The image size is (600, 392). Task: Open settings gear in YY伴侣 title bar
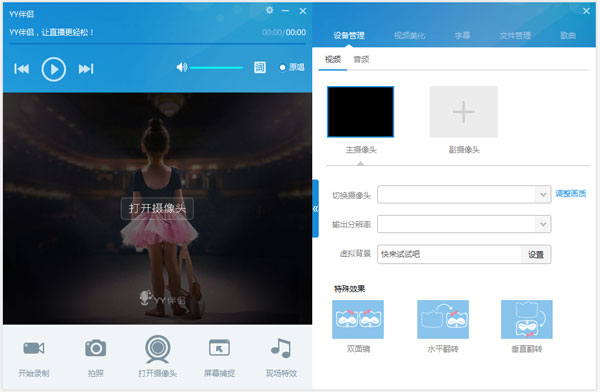pyautogui.click(x=269, y=10)
